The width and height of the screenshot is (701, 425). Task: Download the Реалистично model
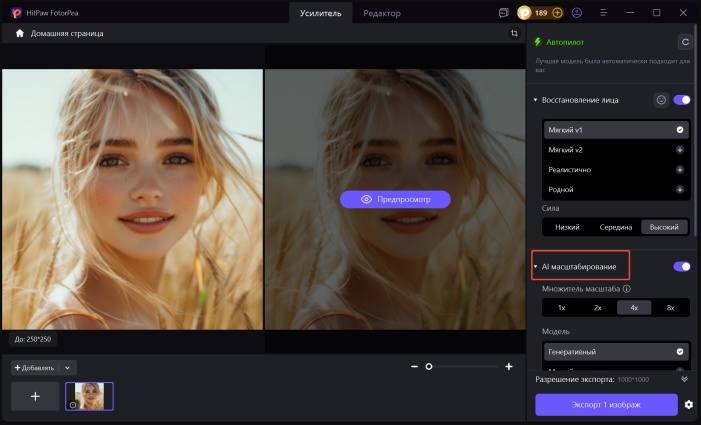coord(680,169)
